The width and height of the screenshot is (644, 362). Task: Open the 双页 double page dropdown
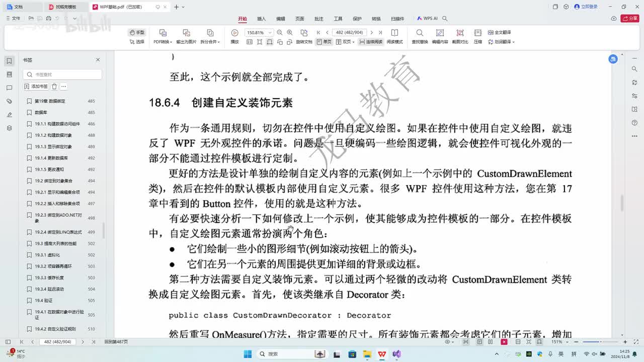coord(346,42)
